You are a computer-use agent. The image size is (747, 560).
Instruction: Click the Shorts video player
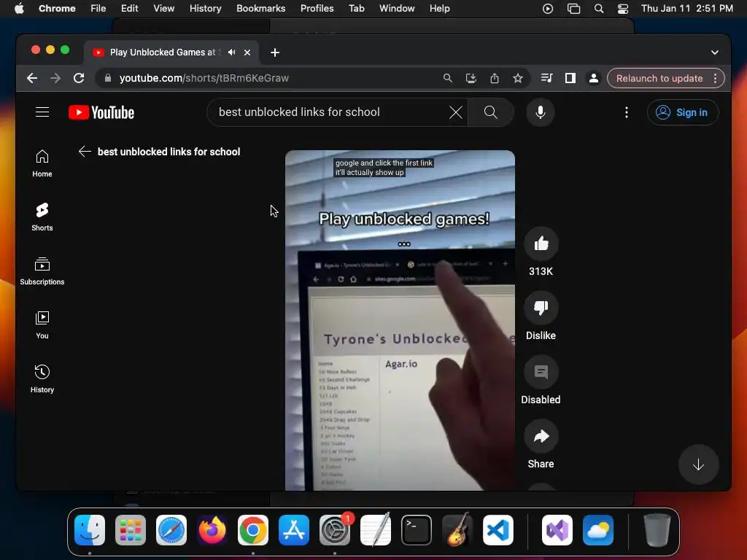(400, 320)
